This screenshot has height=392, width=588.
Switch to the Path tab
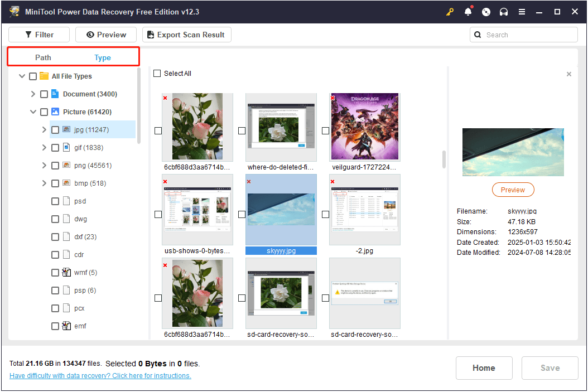click(x=43, y=57)
